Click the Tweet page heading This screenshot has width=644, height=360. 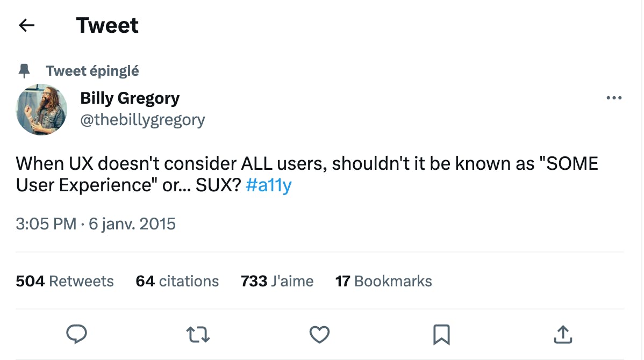click(x=108, y=25)
